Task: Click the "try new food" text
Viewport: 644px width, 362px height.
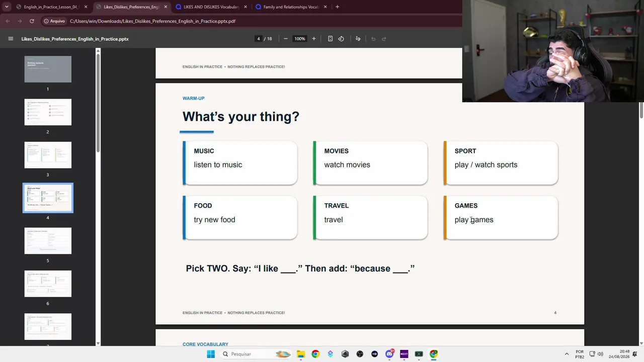Action: [214, 220]
